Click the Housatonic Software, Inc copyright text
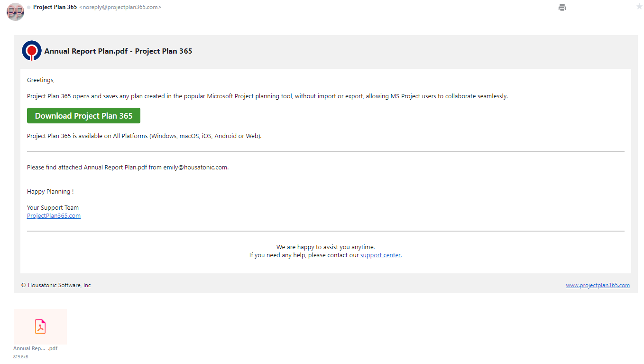 coord(56,285)
